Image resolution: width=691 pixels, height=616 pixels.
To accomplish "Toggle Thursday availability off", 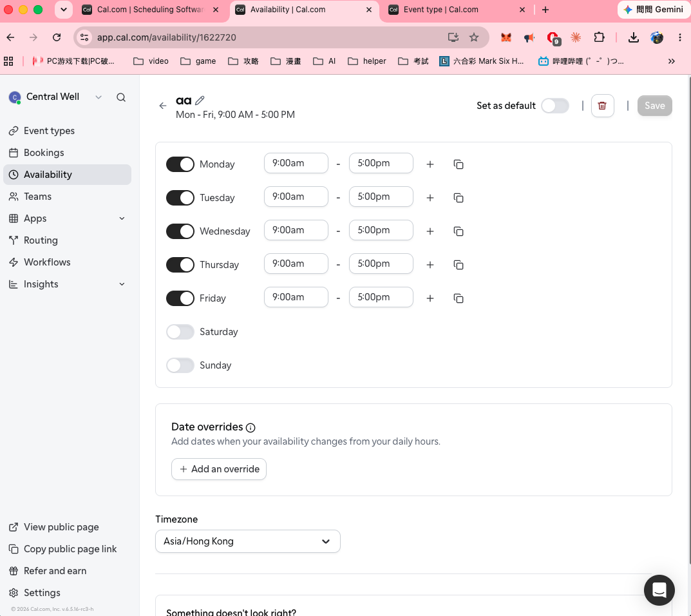I will [x=180, y=265].
